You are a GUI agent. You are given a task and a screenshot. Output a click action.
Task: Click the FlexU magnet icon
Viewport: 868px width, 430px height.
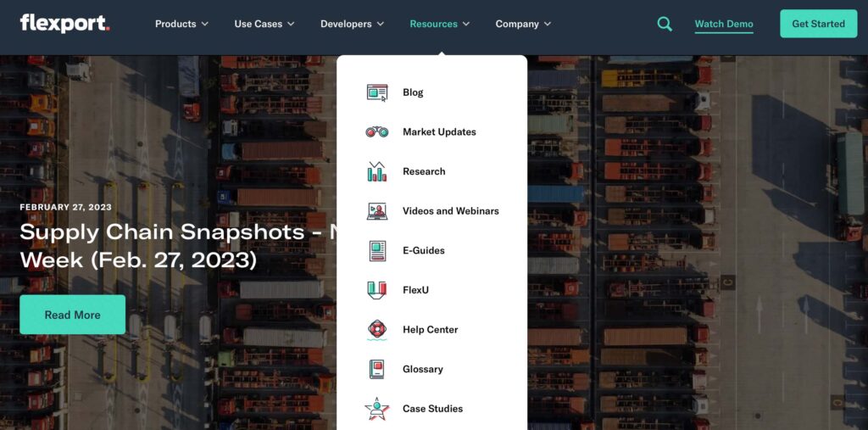(377, 290)
